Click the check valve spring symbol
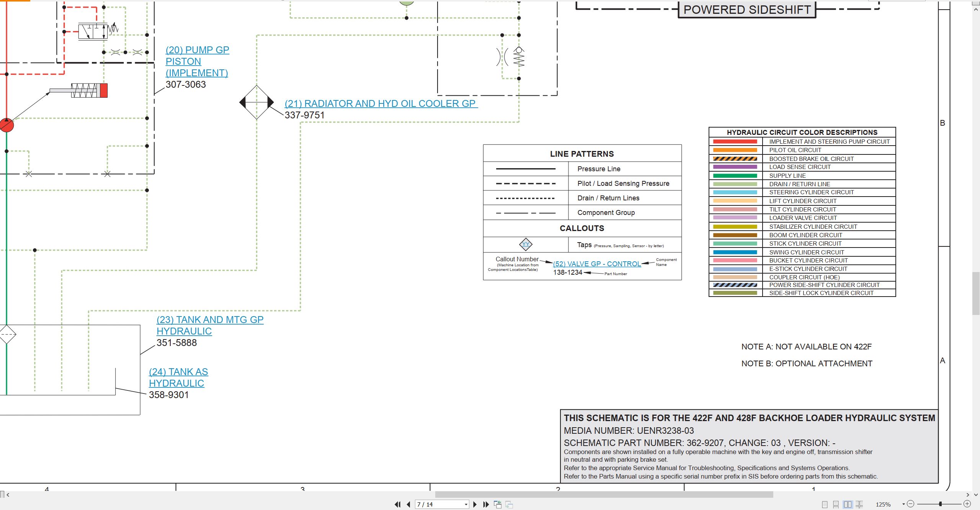The width and height of the screenshot is (980, 510). (519, 57)
